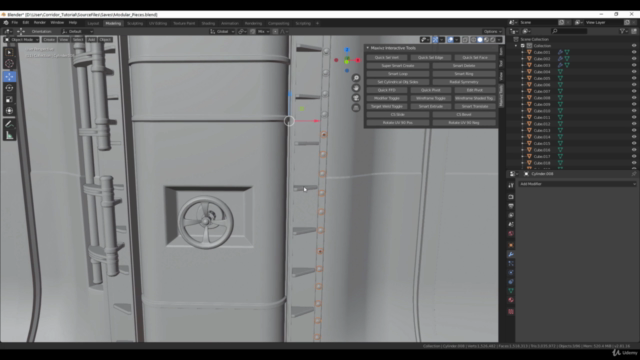
Task: Click the viewport pan hand gizmo
Action: coord(356,88)
